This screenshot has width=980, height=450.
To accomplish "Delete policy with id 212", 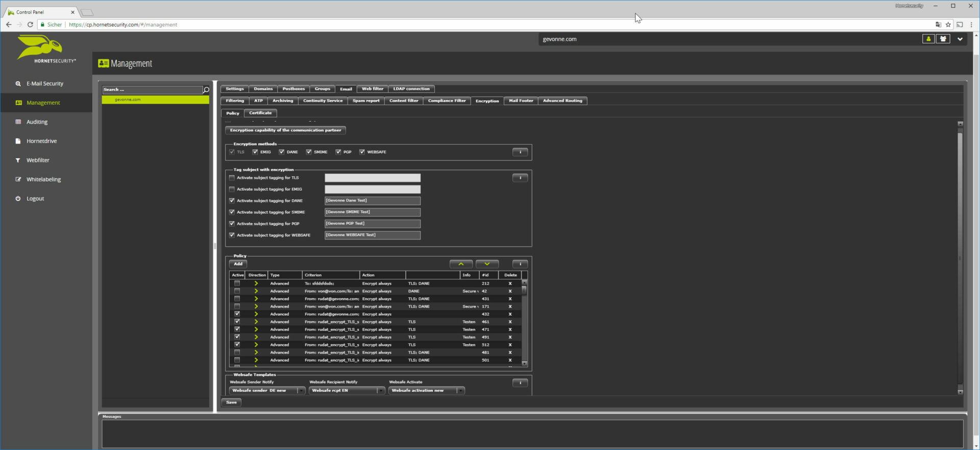I will point(510,283).
